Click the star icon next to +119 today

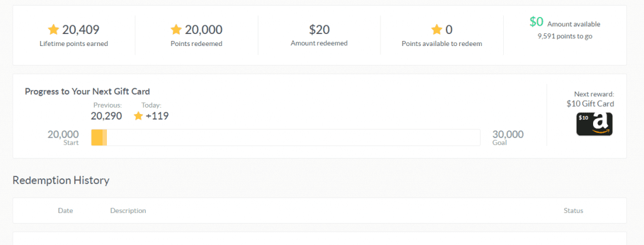(138, 116)
